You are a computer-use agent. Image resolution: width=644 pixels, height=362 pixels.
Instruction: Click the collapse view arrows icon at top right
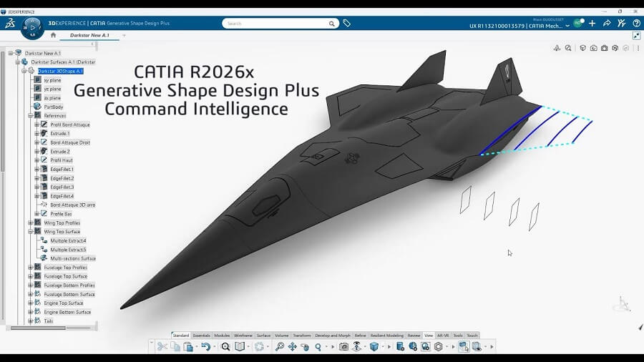[636, 36]
